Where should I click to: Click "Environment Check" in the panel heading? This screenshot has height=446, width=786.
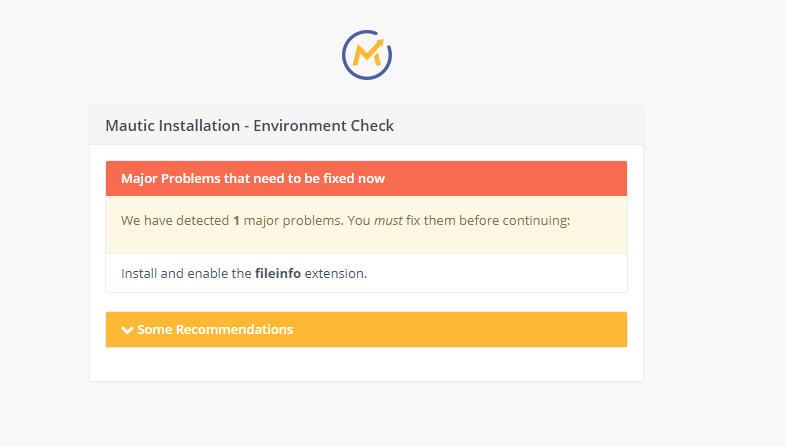click(323, 126)
